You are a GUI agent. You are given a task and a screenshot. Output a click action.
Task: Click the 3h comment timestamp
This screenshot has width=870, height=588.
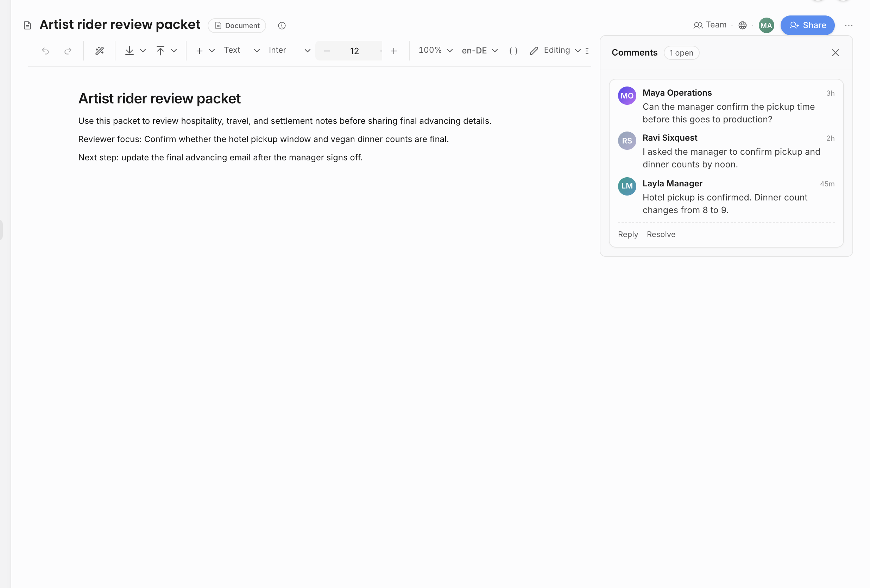(x=830, y=93)
